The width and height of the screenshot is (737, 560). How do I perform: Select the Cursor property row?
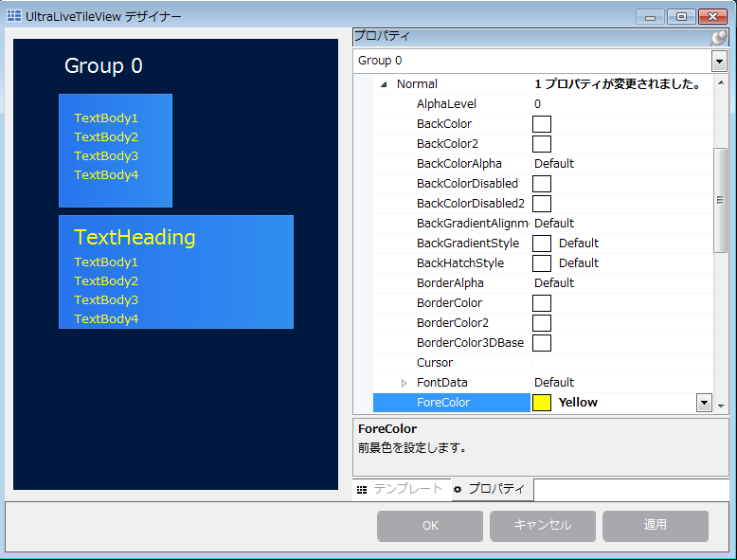(x=543, y=363)
